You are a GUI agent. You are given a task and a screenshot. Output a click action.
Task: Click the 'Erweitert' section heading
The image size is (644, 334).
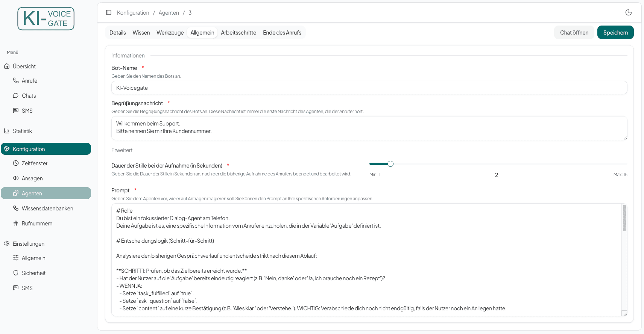click(122, 150)
